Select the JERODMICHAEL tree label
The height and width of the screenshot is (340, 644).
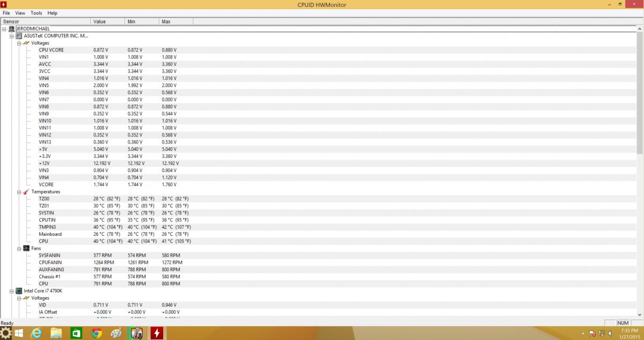click(x=33, y=29)
